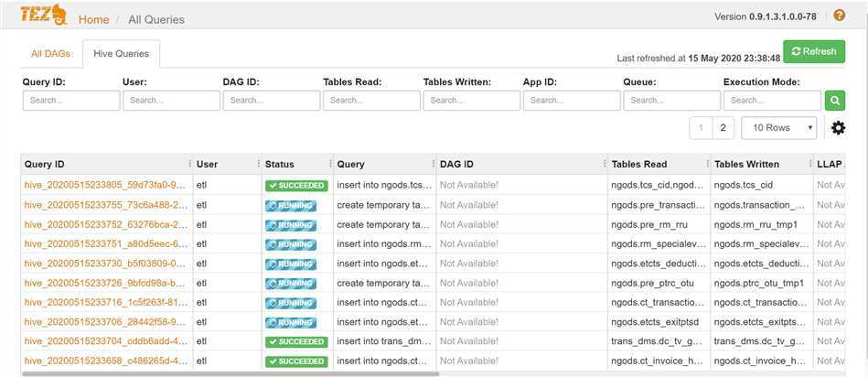Screen dimensions: 868x377
Task: Click the Tez logo icon
Action: pos(46,16)
